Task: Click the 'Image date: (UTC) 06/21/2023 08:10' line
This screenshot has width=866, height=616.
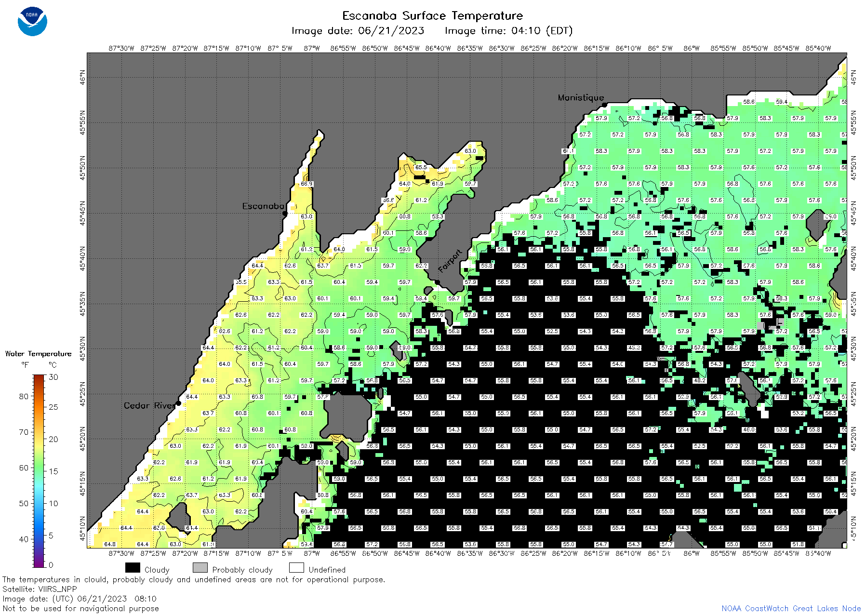Action: click(80, 599)
